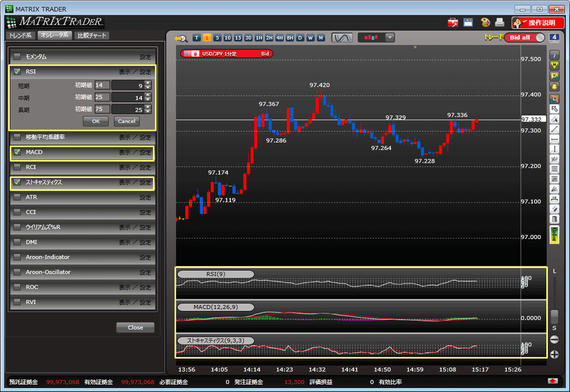Click the trash can delete icon
570x392 pixels.
point(555,219)
